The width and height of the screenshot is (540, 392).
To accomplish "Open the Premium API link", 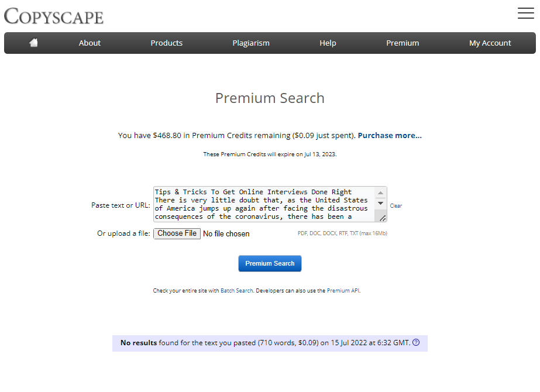I will pyautogui.click(x=343, y=291).
